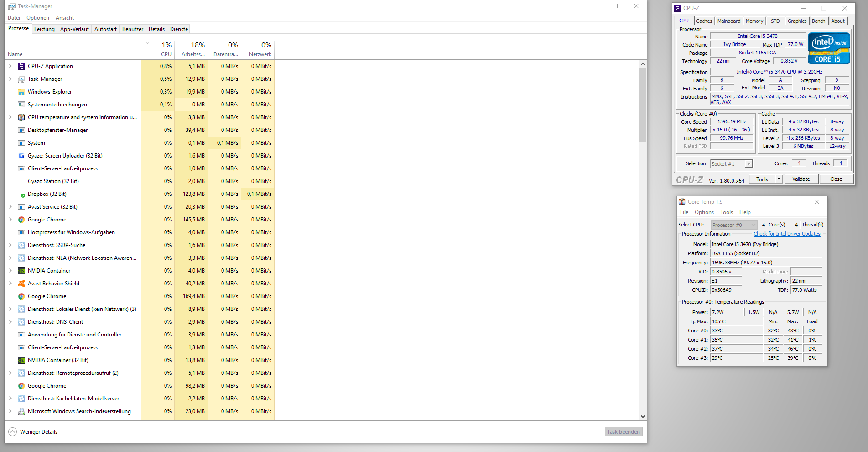This screenshot has width=868, height=452.
Task: Click the scroll down arrow of process list
Action: (x=643, y=416)
